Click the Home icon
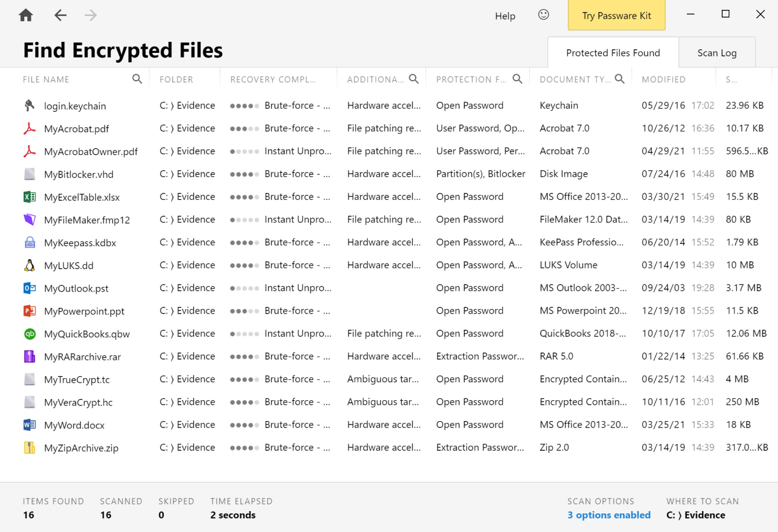Screen dimensions: 778x532 coord(26,16)
